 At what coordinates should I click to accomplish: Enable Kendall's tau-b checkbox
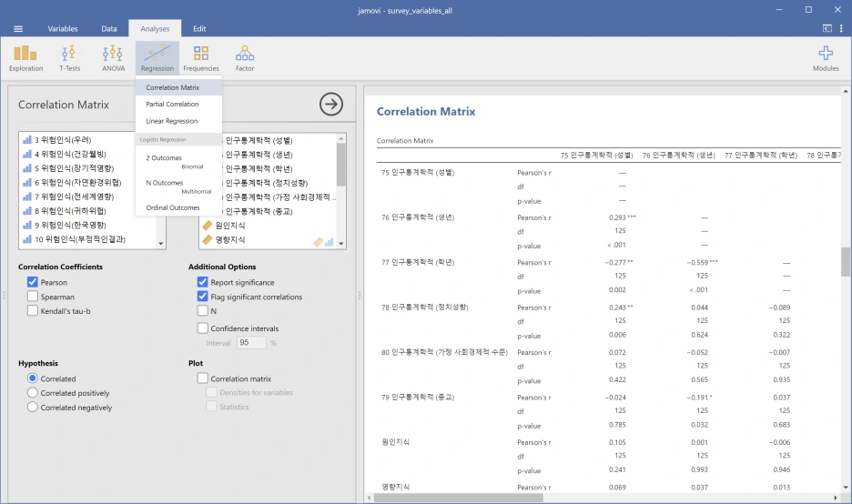click(x=33, y=310)
